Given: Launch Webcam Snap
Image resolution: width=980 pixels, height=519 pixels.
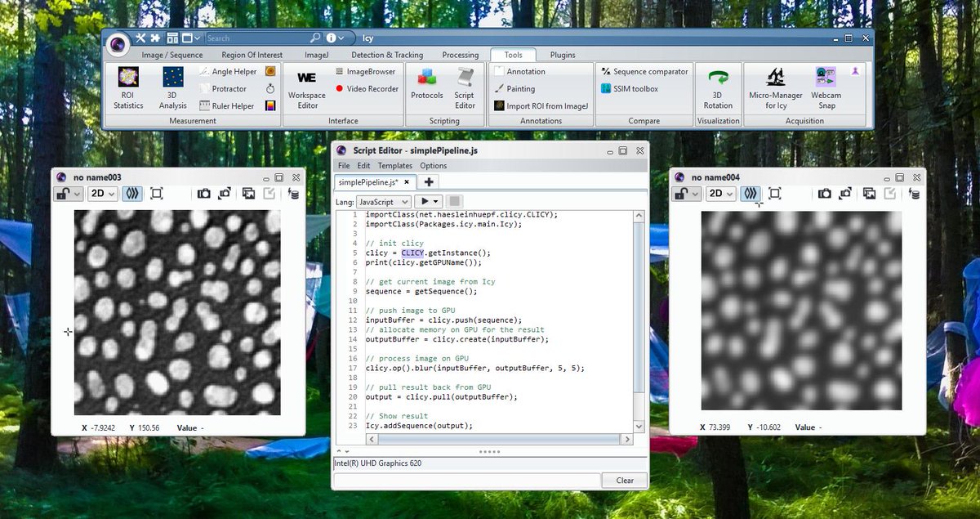Looking at the screenshot, I should [x=826, y=88].
